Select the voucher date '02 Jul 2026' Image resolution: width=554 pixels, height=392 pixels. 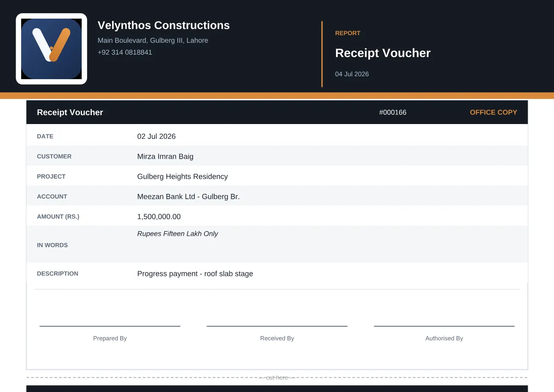pyautogui.click(x=157, y=136)
